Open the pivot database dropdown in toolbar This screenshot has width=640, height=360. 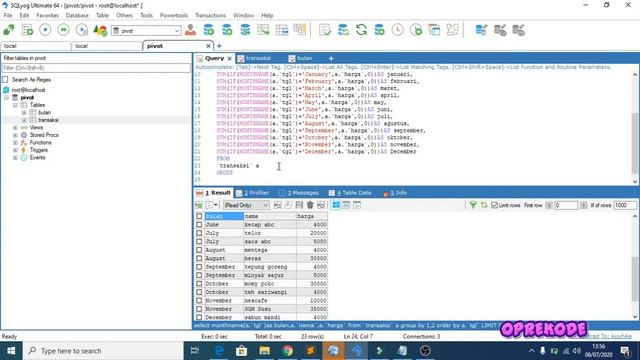(146, 31)
